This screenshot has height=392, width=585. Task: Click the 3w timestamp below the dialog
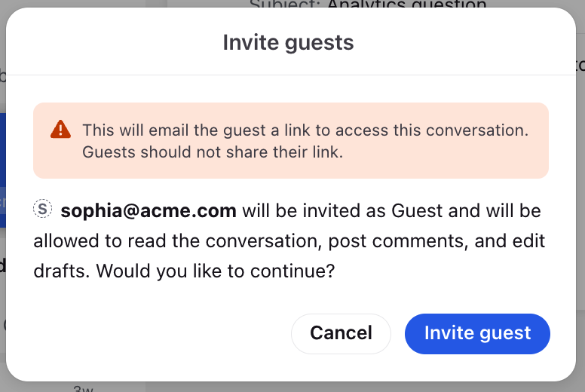click(83, 388)
